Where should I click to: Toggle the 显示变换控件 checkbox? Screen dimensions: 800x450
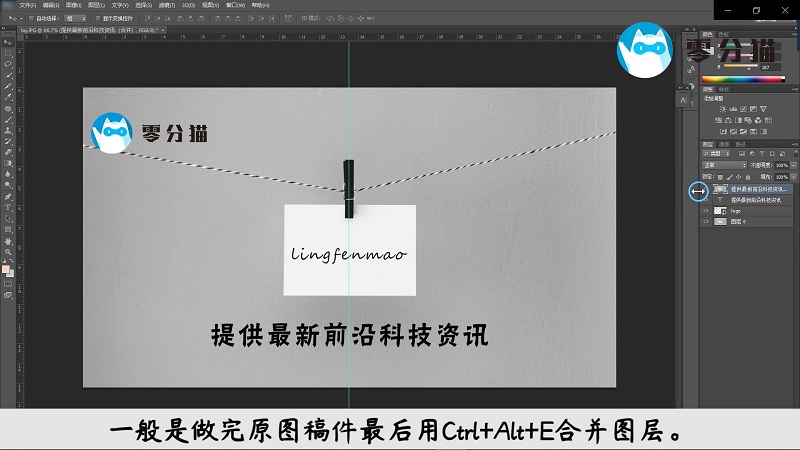[x=98, y=18]
